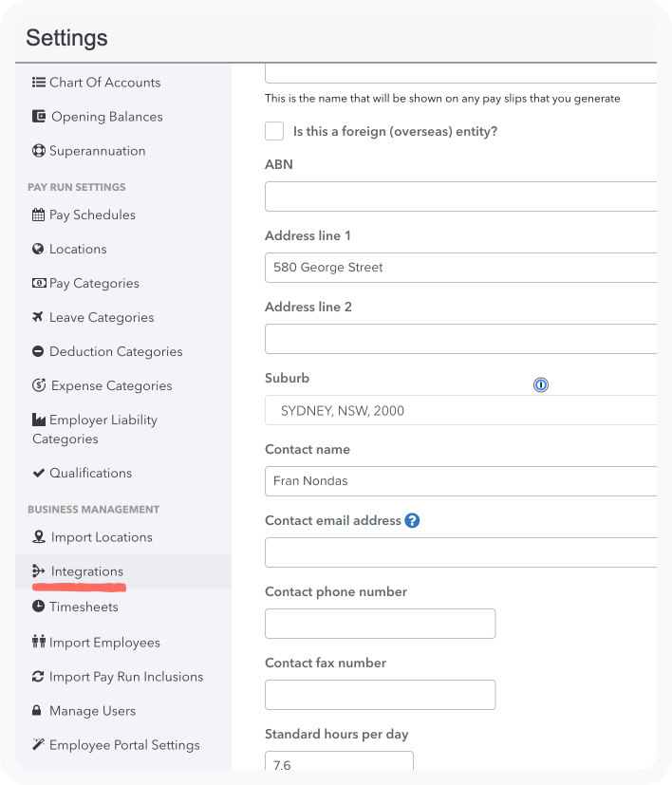
Task: Click the Deduction Categories minus icon
Action: (x=38, y=351)
